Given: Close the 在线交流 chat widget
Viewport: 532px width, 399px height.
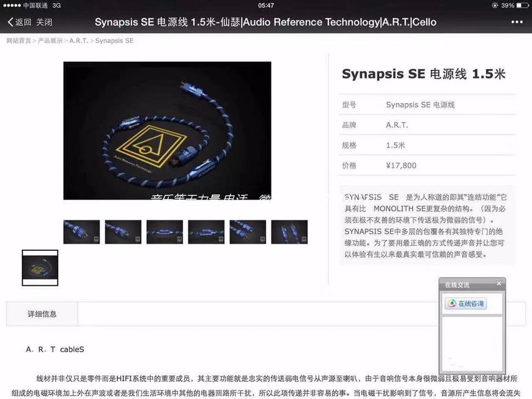Looking at the screenshot, I should 499,283.
